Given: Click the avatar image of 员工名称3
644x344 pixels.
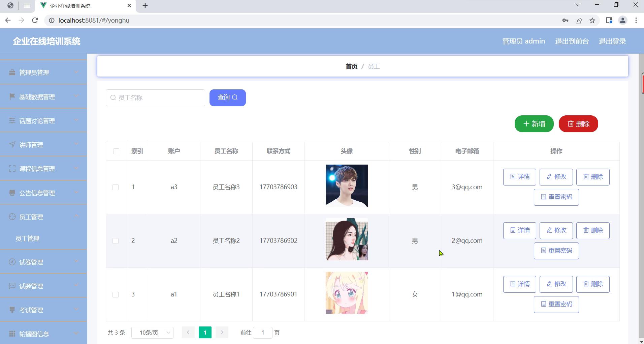Looking at the screenshot, I should click(x=347, y=186).
